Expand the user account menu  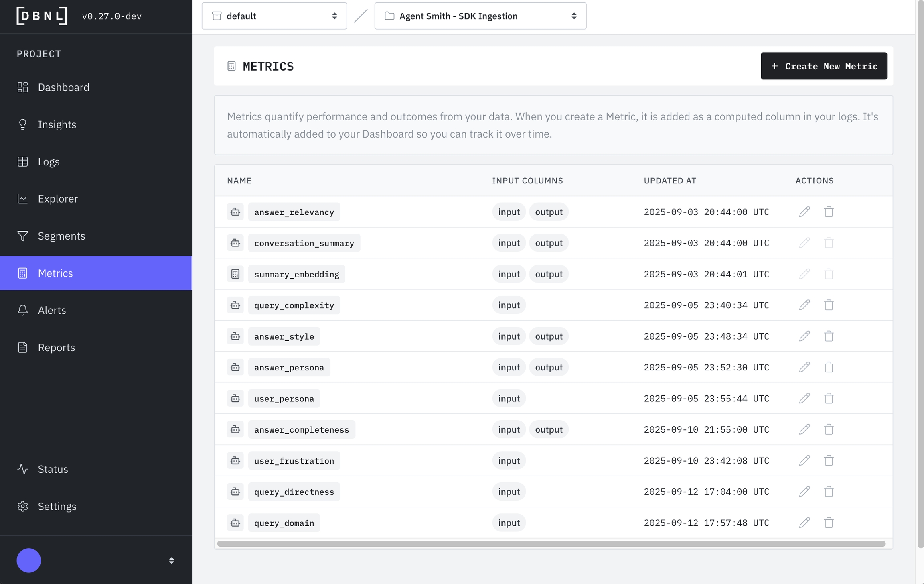click(x=171, y=560)
